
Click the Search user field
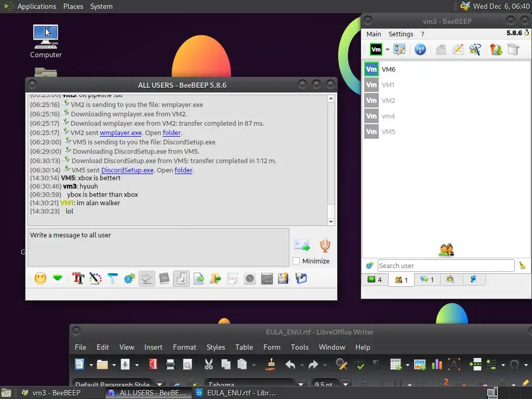[446, 265]
